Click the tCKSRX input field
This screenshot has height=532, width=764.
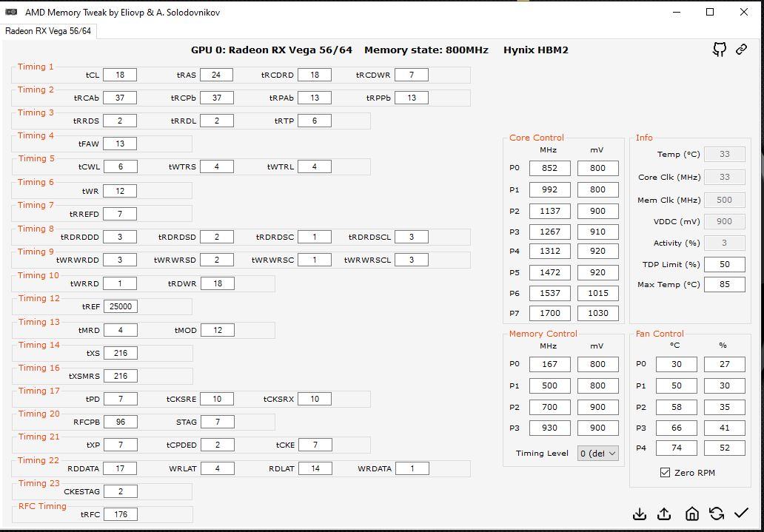pos(315,399)
